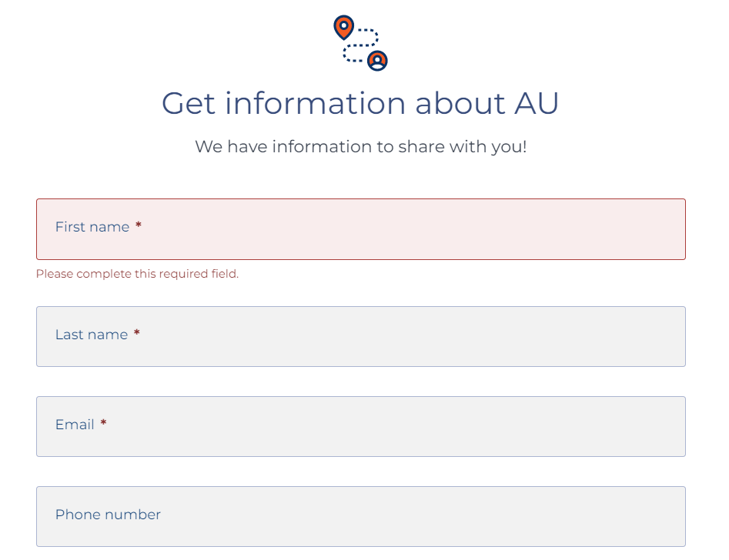729x560 pixels.
Task: Click the word "you!" ending the subheading
Action: pos(509,146)
